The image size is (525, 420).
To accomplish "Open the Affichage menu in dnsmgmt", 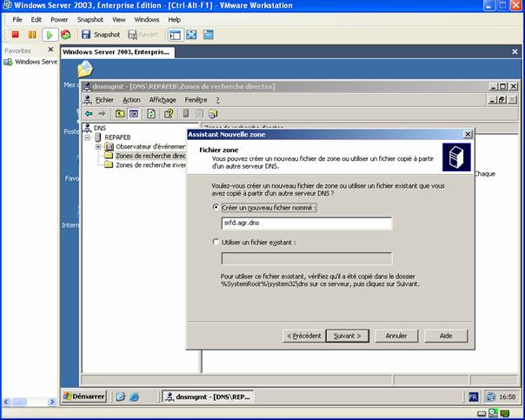I will pos(163,100).
